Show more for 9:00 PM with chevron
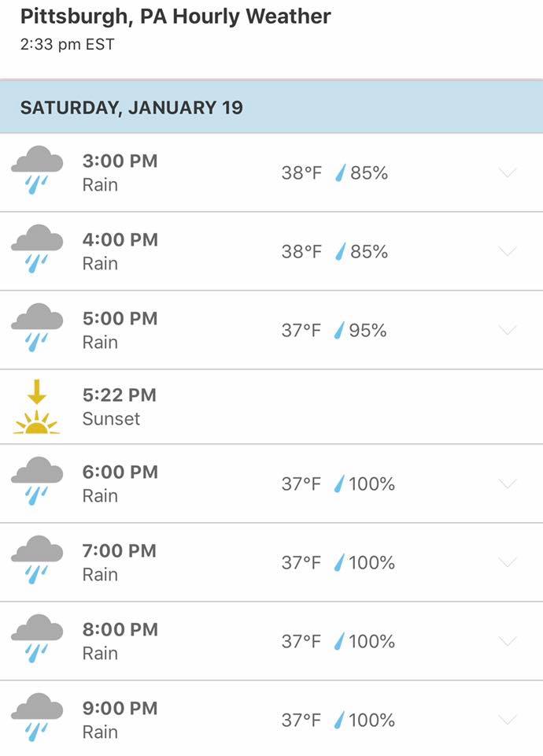The width and height of the screenshot is (543, 756). point(508,720)
